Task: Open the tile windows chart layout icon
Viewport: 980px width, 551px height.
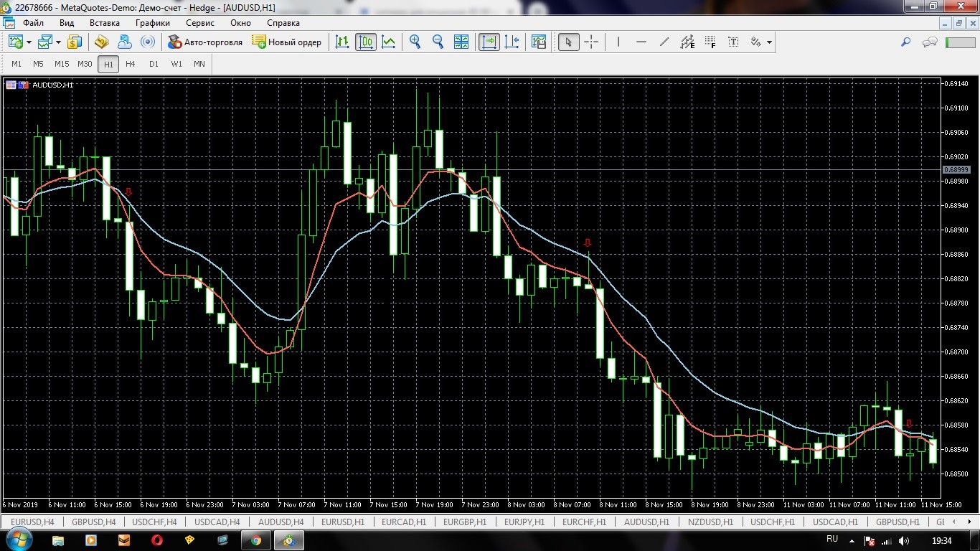Action: 461,42
